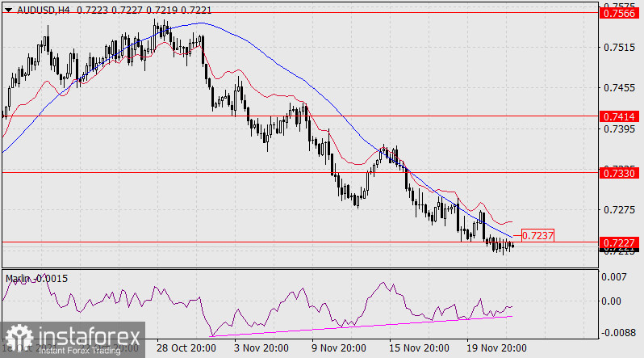Image resolution: width=644 pixels, height=358 pixels.
Task: Click the 0.7275 price axis value
Action: click(x=618, y=210)
